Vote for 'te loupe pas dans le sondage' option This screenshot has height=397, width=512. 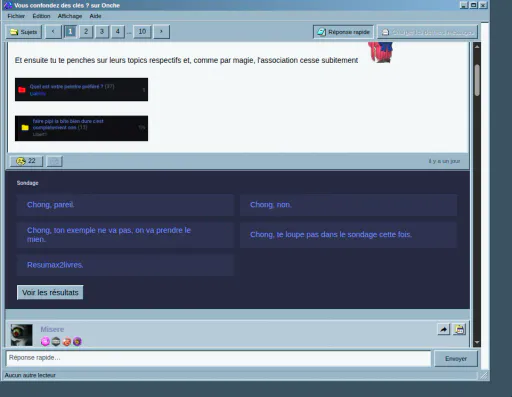(348, 235)
